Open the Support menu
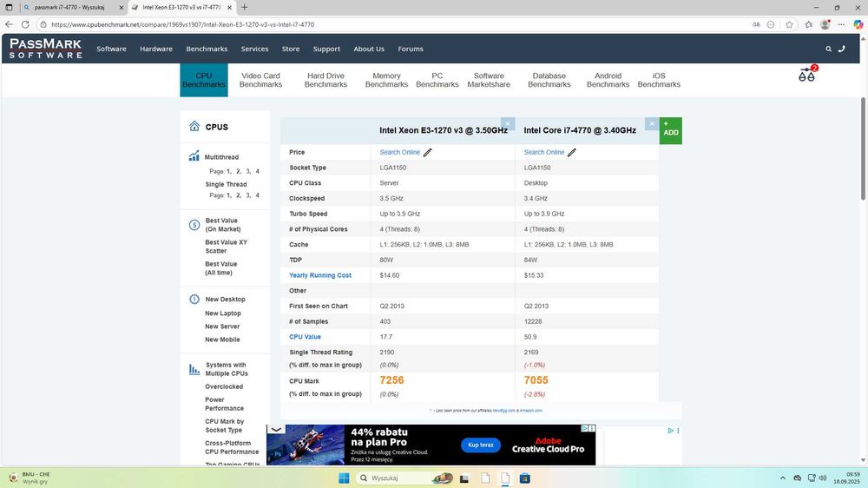Image resolution: width=868 pixels, height=488 pixels. [x=326, y=49]
